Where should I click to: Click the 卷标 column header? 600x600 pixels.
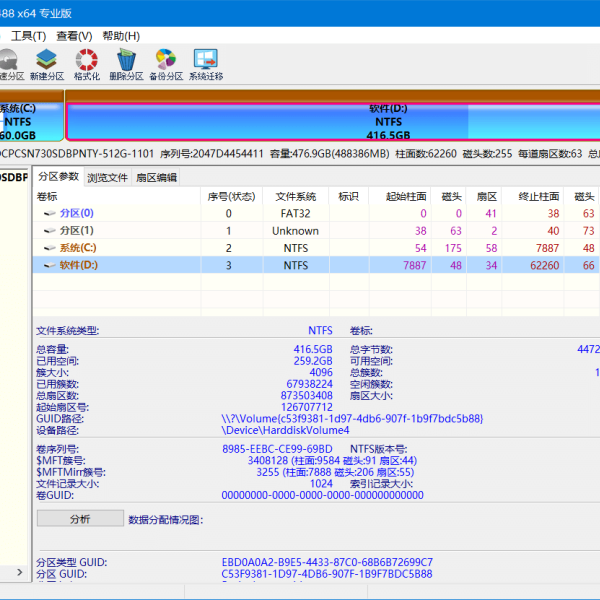(117, 196)
